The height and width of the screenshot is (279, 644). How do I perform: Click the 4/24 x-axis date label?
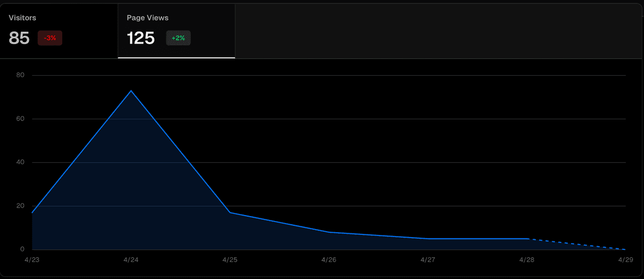131,260
